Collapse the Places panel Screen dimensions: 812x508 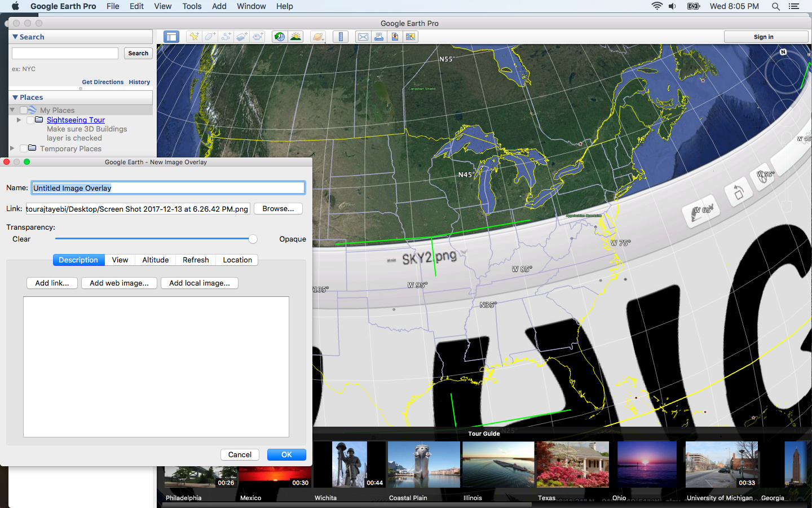point(15,98)
